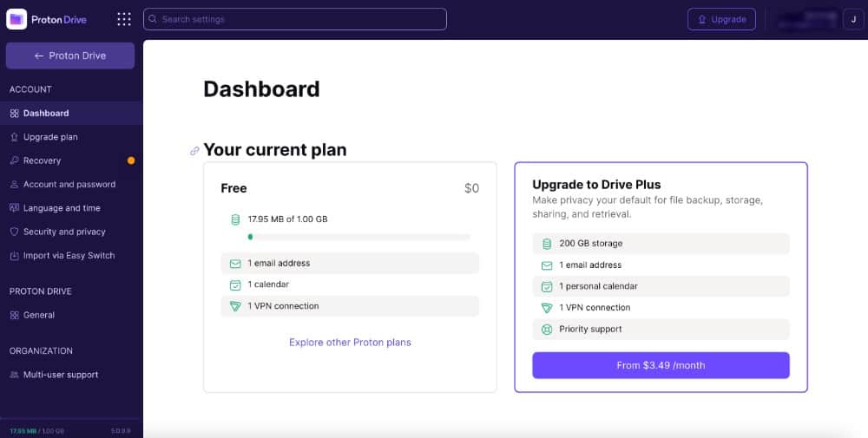Click the Security and privacy shield icon
Image resolution: width=868 pixels, height=438 pixels.
14,232
